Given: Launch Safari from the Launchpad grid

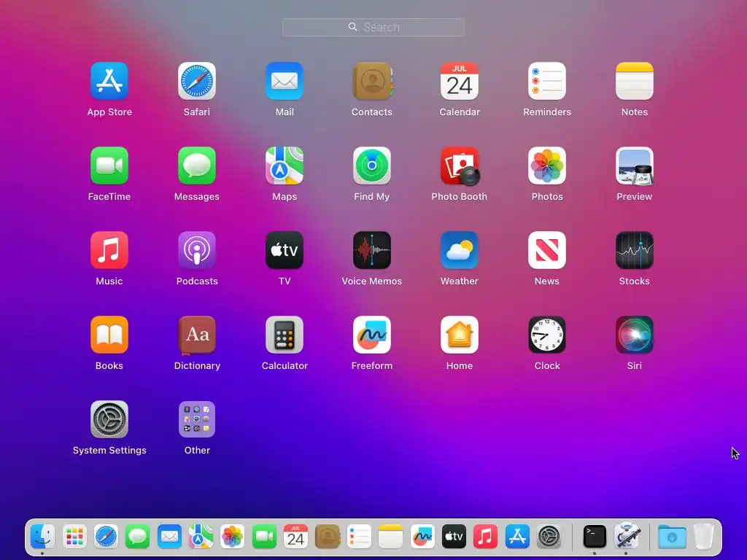Looking at the screenshot, I should coord(197,81).
